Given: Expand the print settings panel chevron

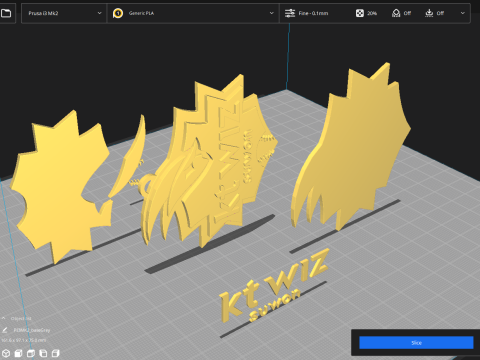Looking at the screenshot, I should tap(463, 13).
